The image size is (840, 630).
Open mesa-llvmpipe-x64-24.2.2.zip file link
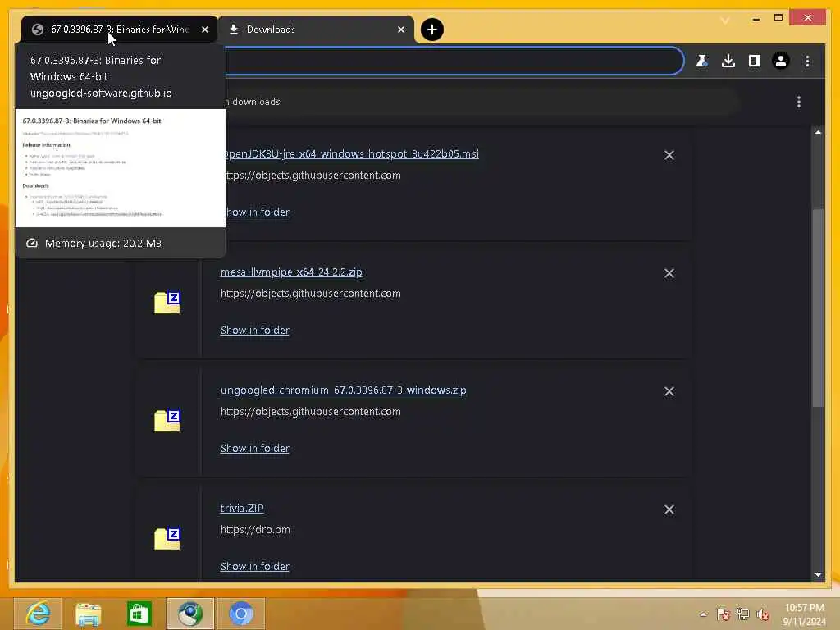point(291,272)
